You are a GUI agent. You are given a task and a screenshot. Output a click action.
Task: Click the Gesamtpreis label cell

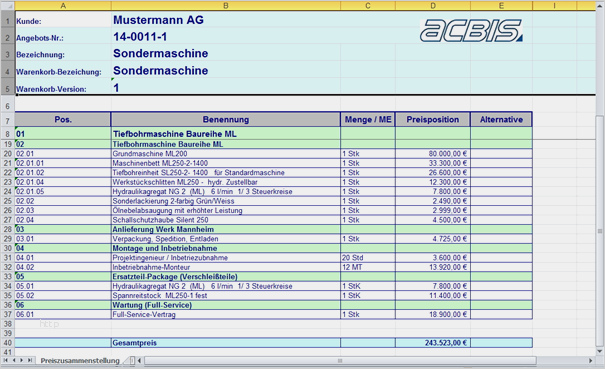click(226, 343)
